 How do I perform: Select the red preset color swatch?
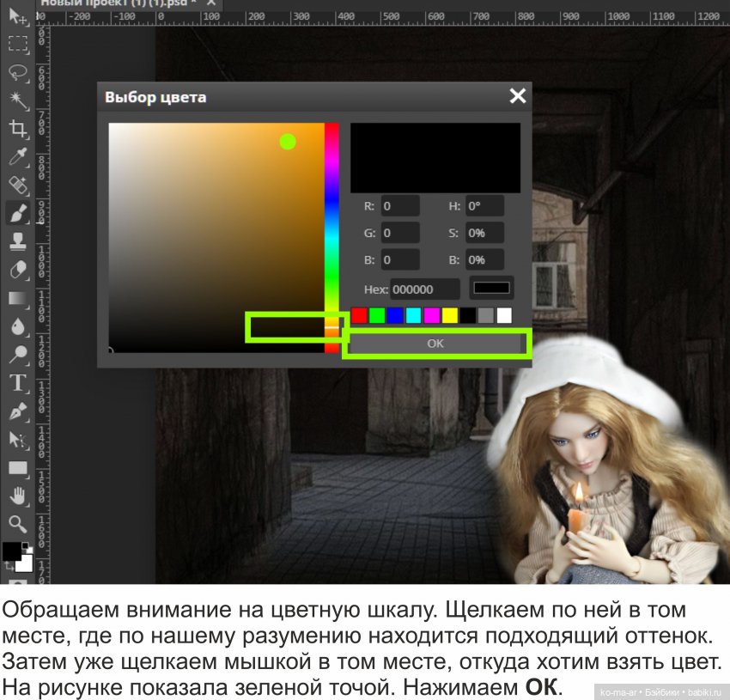click(x=358, y=313)
